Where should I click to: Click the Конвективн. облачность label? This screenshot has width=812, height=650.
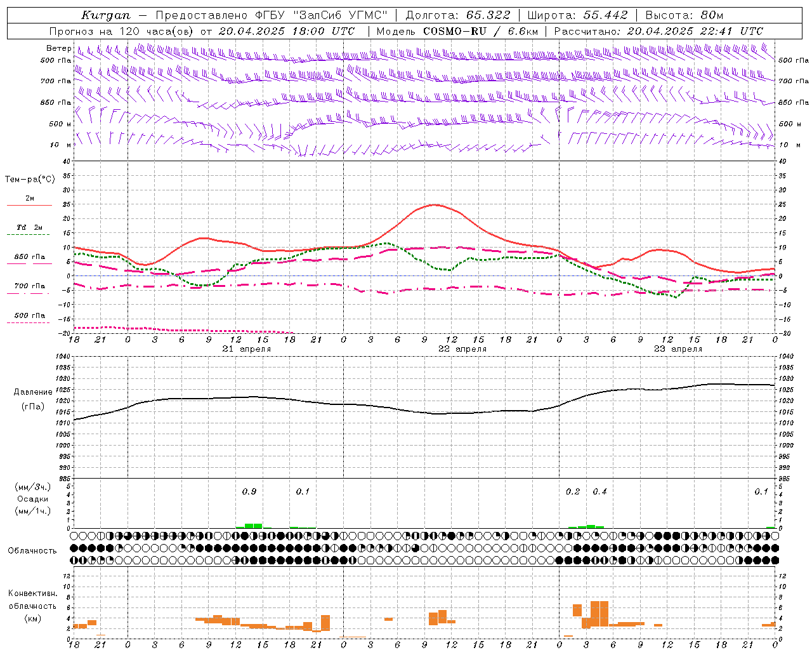33,600
